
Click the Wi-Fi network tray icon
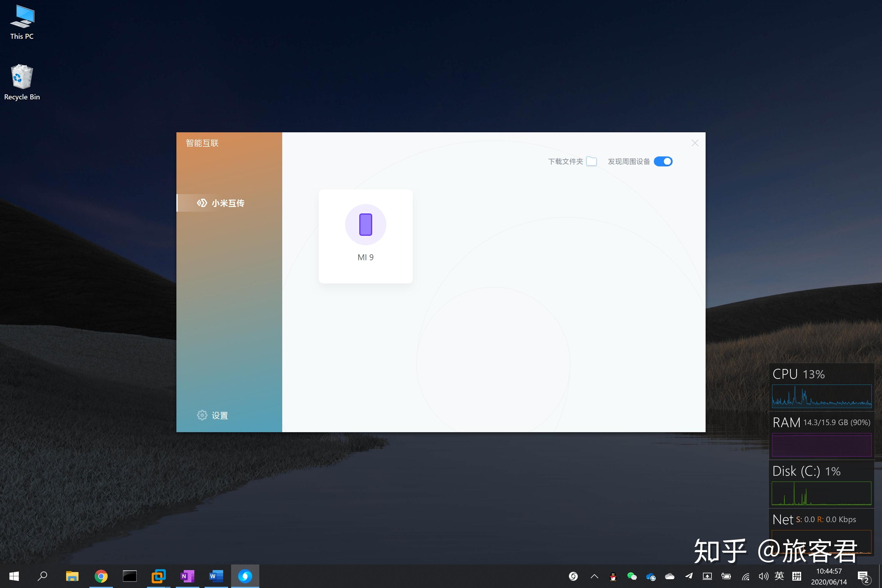point(746,576)
